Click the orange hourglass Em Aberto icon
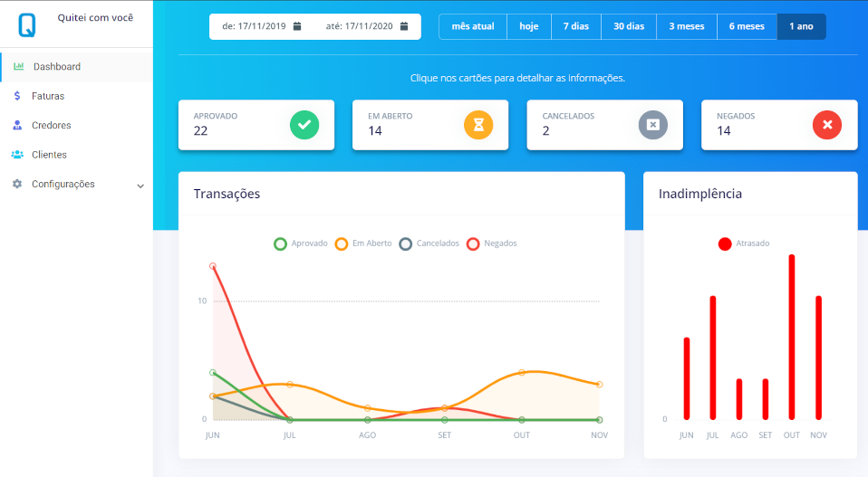The width and height of the screenshot is (868, 477). [478, 125]
